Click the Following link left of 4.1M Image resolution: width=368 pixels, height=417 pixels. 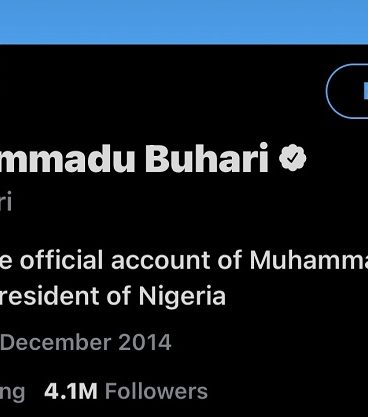[x=12, y=393]
